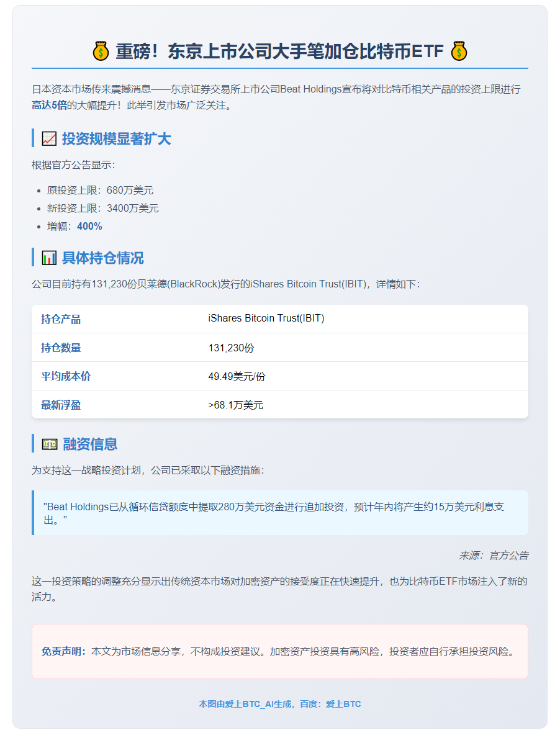Click the chart icon beside 投资规模显著扩大
This screenshot has height=748, width=560.
[49, 139]
